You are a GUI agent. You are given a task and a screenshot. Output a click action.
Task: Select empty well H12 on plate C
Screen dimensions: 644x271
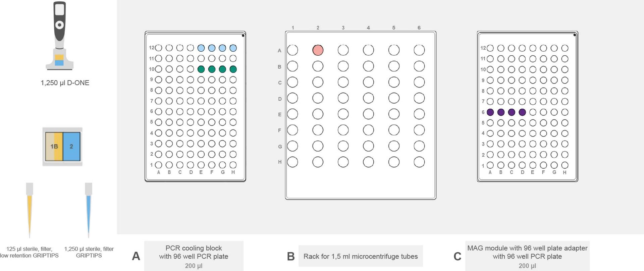pos(565,48)
